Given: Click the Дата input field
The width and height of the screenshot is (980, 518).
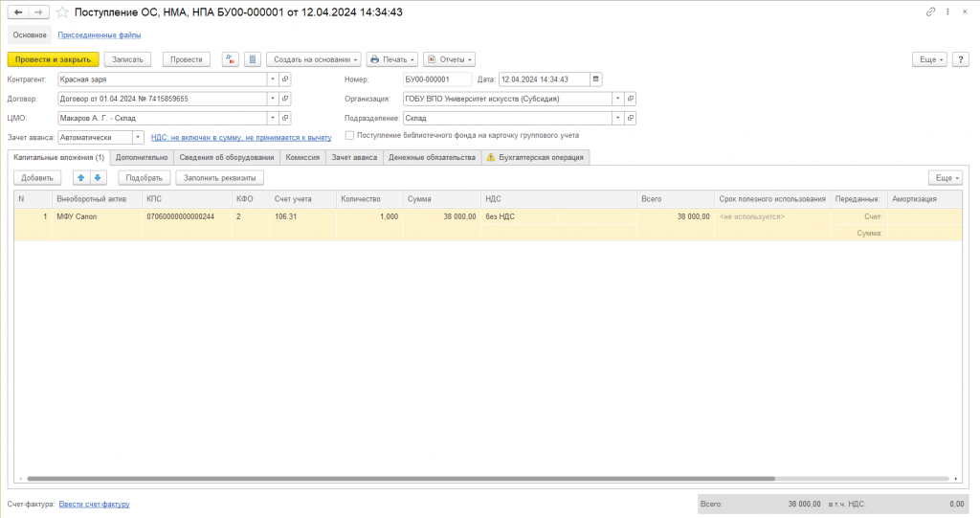Looking at the screenshot, I should coord(544,79).
